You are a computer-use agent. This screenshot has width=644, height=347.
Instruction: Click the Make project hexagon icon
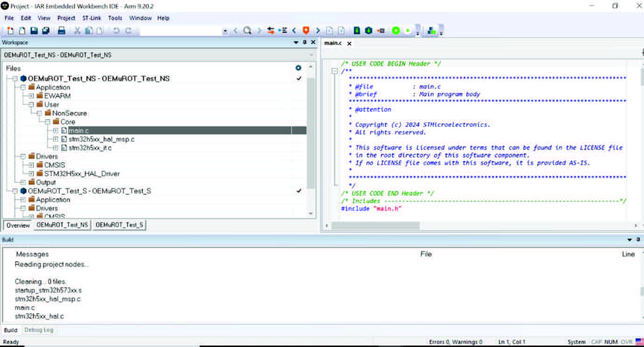click(x=368, y=30)
